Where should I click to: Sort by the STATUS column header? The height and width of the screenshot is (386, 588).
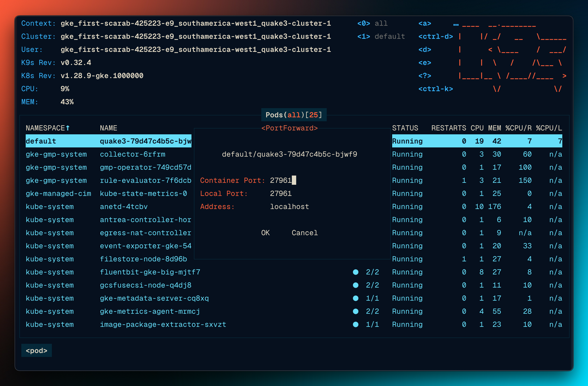(x=405, y=128)
